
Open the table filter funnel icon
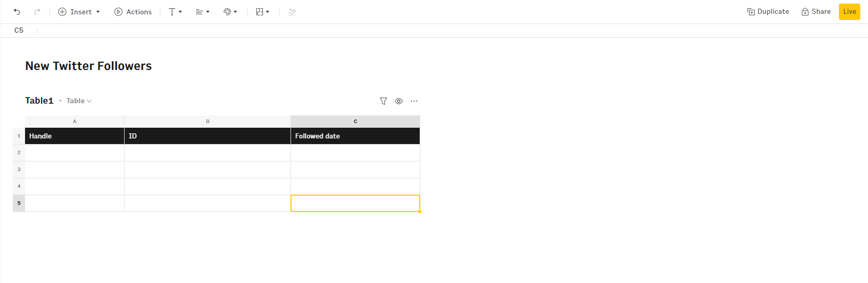click(383, 101)
